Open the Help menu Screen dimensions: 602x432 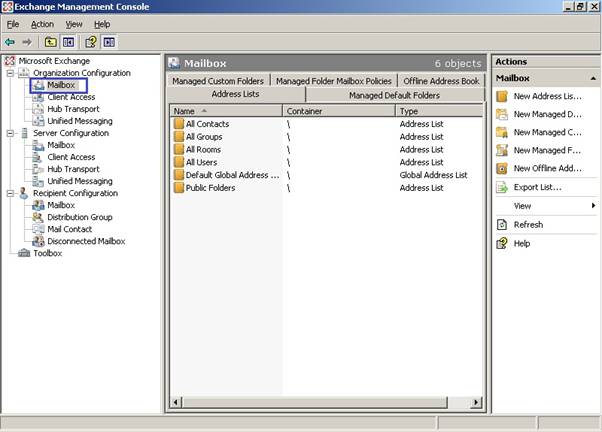click(102, 24)
